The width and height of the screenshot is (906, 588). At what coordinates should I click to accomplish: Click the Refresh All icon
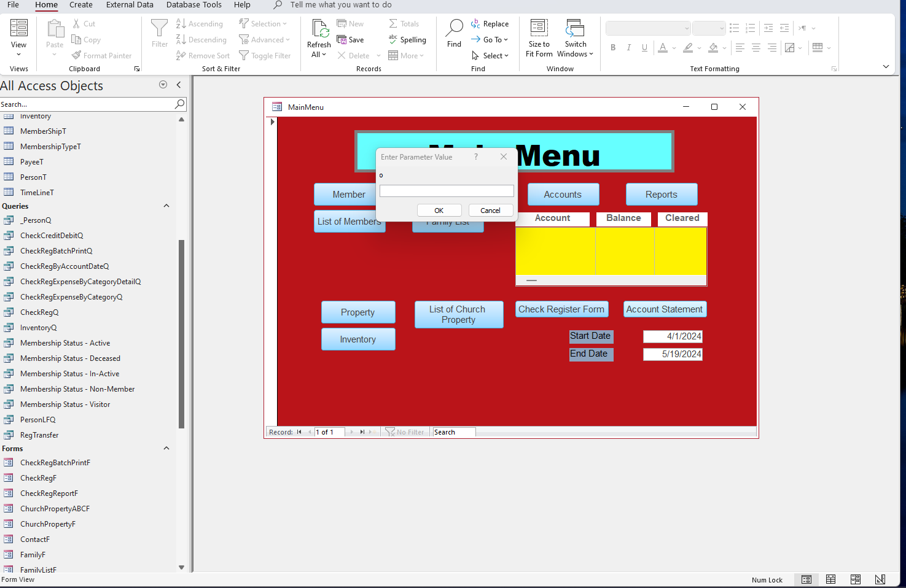click(319, 29)
